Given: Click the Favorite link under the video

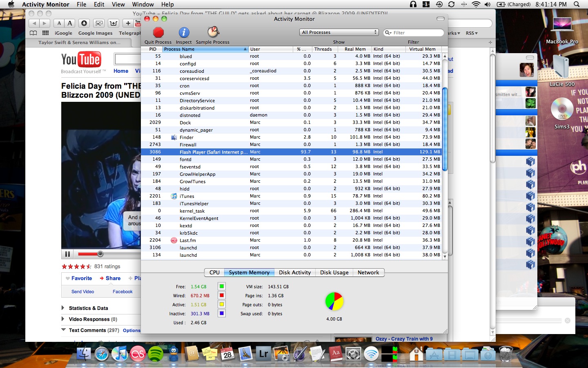Looking at the screenshot, I should (x=82, y=278).
